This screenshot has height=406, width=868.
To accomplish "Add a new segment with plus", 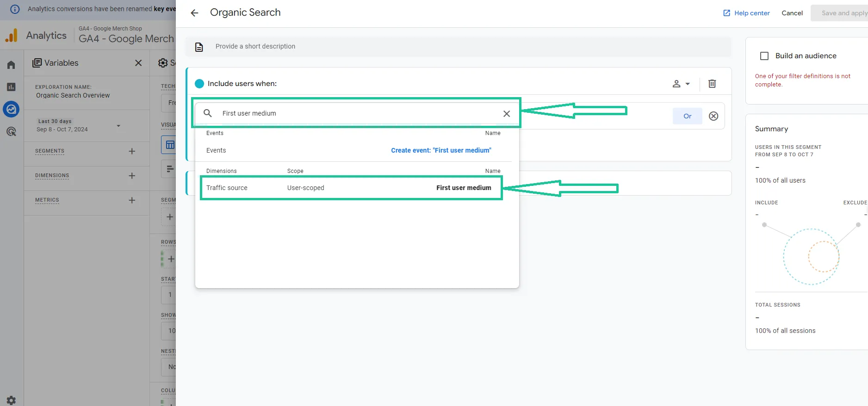I will coord(132,151).
